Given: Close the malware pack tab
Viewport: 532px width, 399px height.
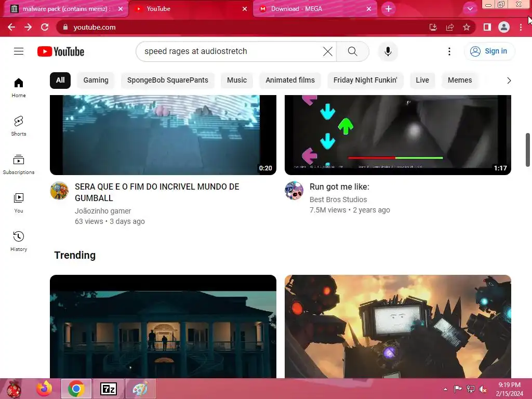Looking at the screenshot, I should 121,9.
